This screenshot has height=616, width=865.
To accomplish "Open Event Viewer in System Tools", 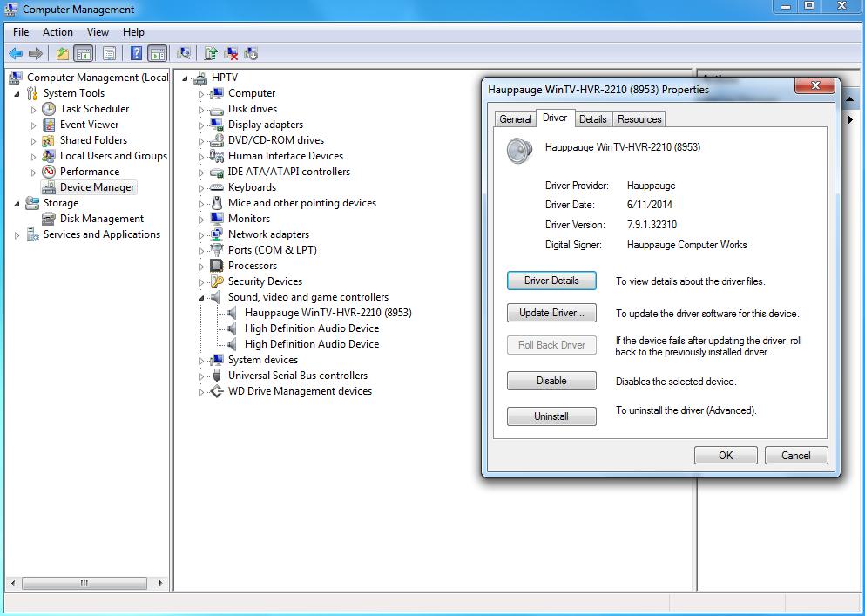I will 89,125.
